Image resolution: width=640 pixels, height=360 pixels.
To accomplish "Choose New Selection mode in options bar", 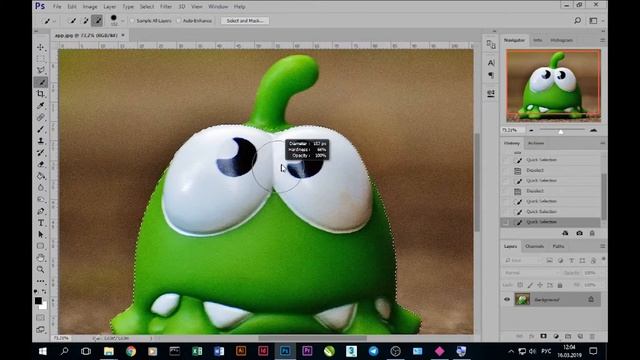I will click(x=73, y=20).
